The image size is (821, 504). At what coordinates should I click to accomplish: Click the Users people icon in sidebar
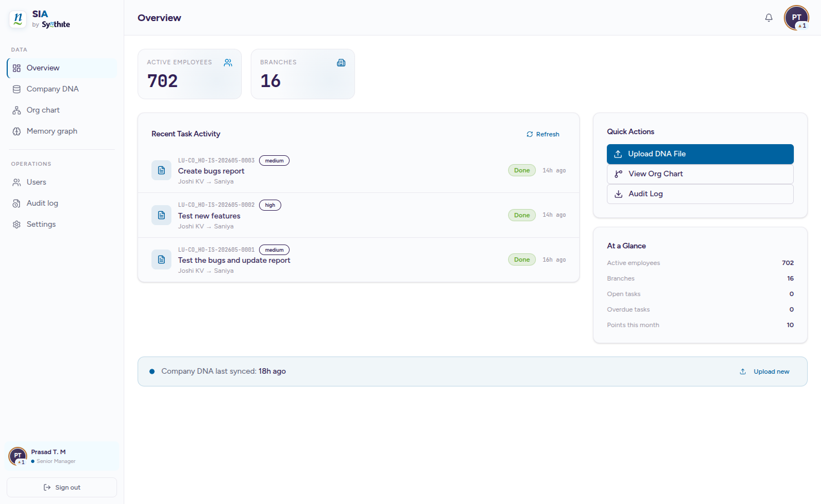pos(17,182)
